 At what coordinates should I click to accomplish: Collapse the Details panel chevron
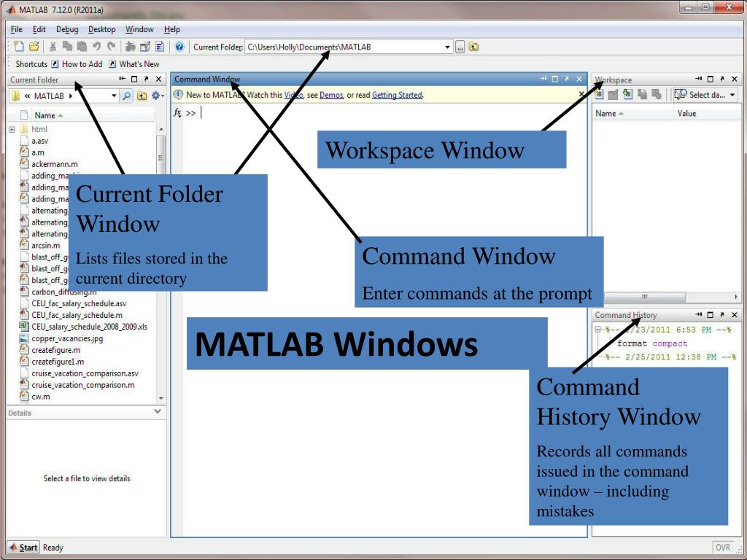[158, 411]
